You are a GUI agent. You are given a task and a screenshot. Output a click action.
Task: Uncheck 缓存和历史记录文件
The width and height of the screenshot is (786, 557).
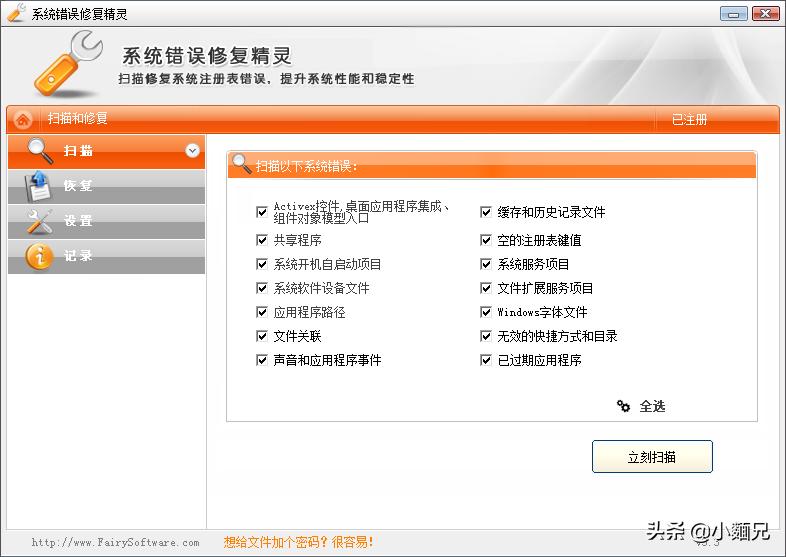486,212
